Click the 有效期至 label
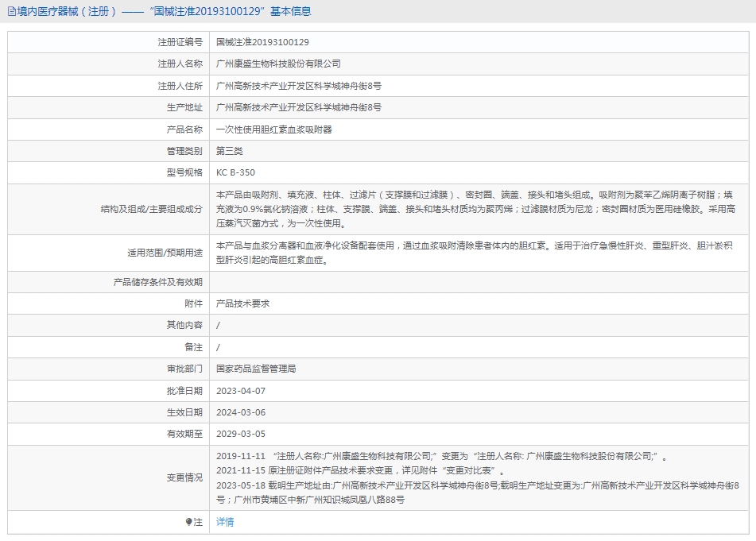 (x=184, y=434)
